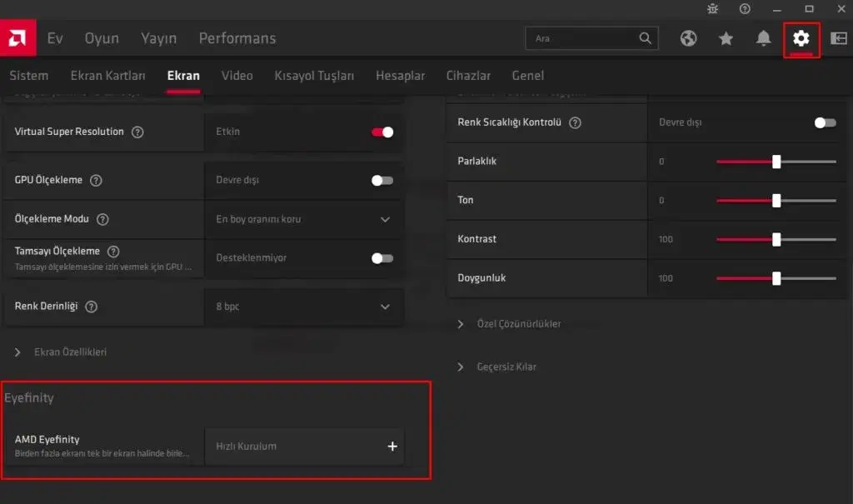
Task: Click the AMD Eyefinity label
Action: tap(47, 440)
